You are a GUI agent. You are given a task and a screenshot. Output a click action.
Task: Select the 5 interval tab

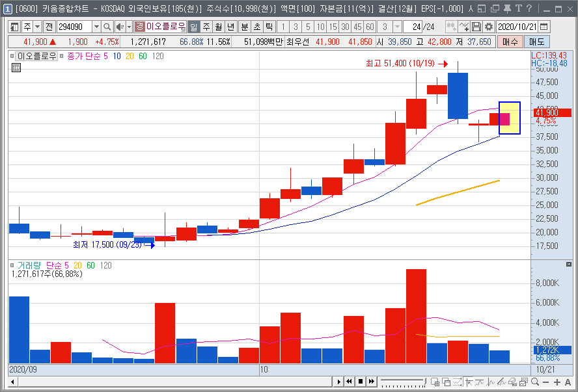coord(308,27)
